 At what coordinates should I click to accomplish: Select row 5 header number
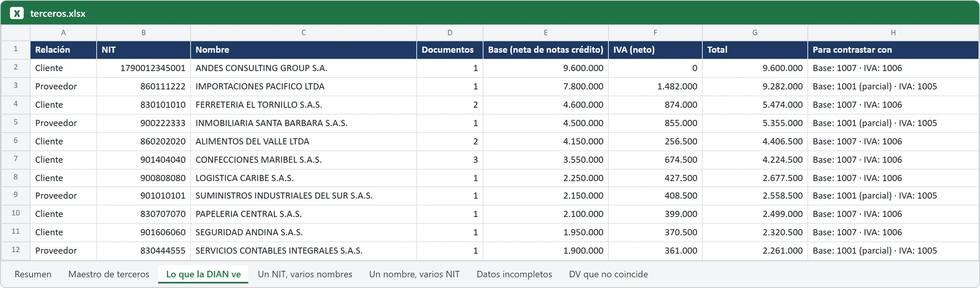pos(16,123)
